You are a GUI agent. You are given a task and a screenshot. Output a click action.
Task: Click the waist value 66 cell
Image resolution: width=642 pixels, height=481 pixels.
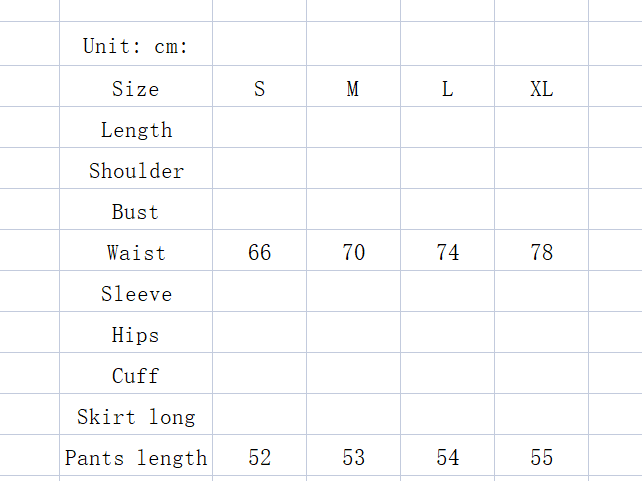point(260,253)
